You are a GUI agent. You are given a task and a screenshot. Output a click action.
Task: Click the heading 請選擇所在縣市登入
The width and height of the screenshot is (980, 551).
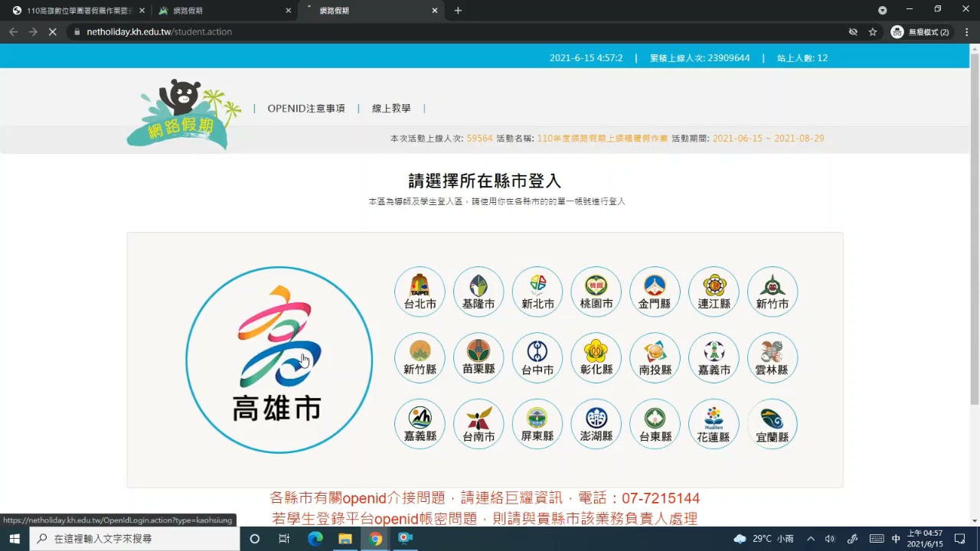pos(485,181)
